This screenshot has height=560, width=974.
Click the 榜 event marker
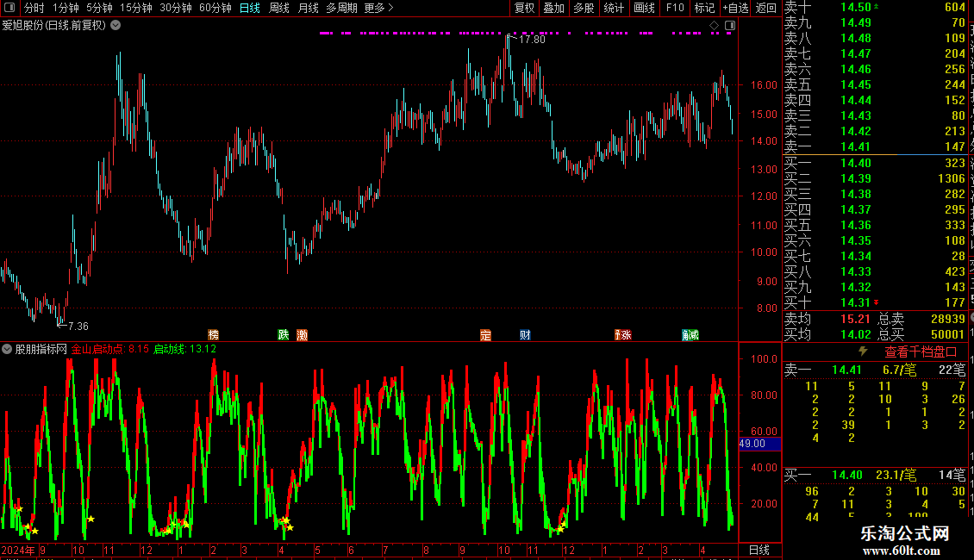pos(214,334)
